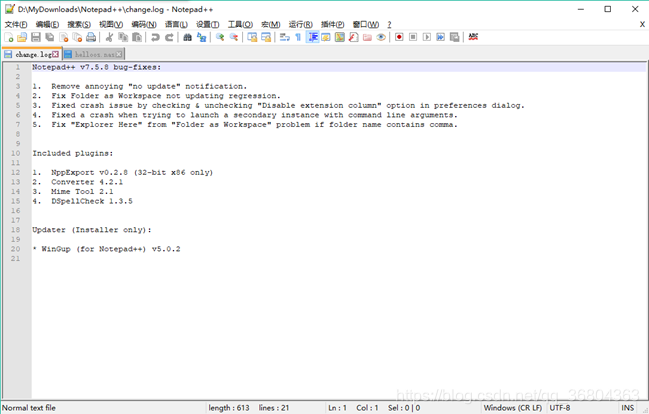Open the 文件(F) menu

click(x=16, y=24)
